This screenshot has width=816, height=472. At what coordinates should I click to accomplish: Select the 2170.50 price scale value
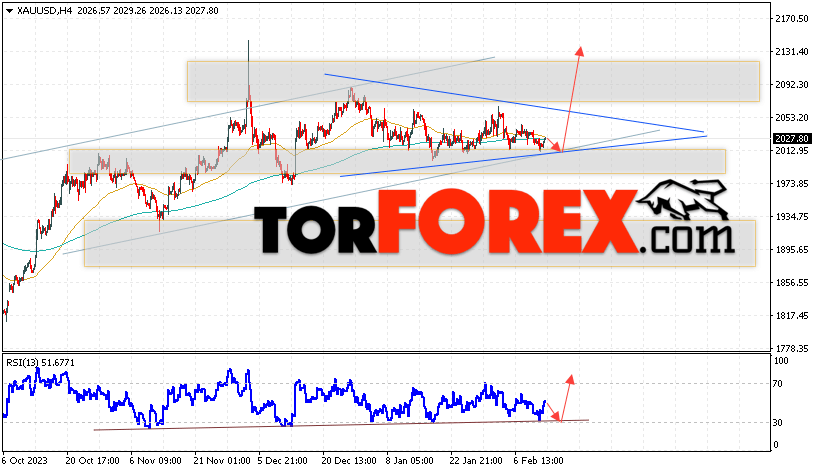792,19
